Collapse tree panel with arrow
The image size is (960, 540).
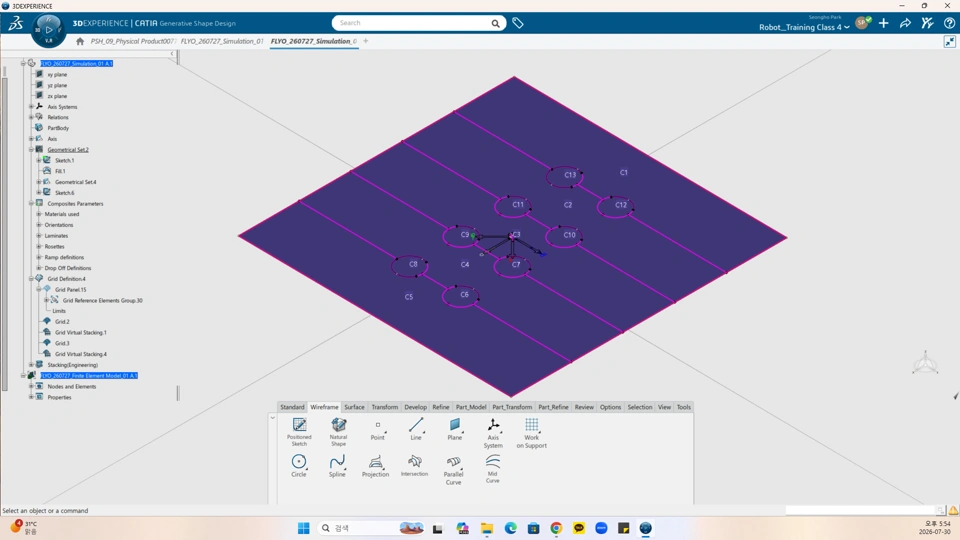pyautogui.click(x=172, y=54)
